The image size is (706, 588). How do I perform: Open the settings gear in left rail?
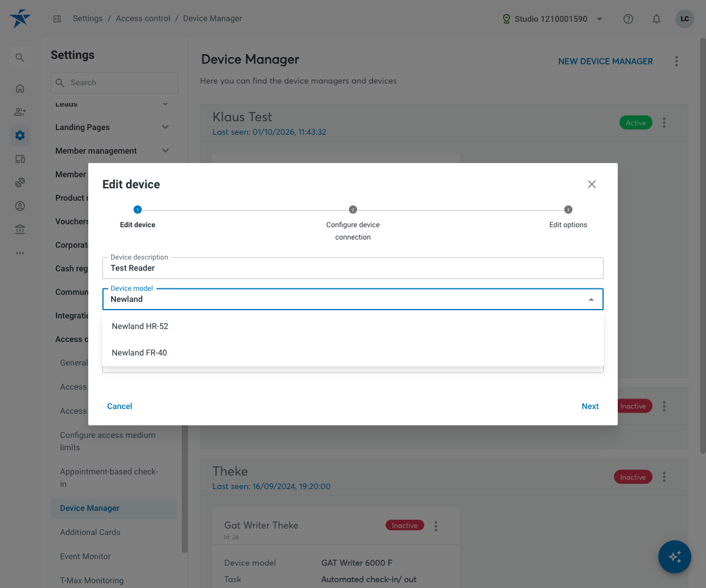click(20, 135)
